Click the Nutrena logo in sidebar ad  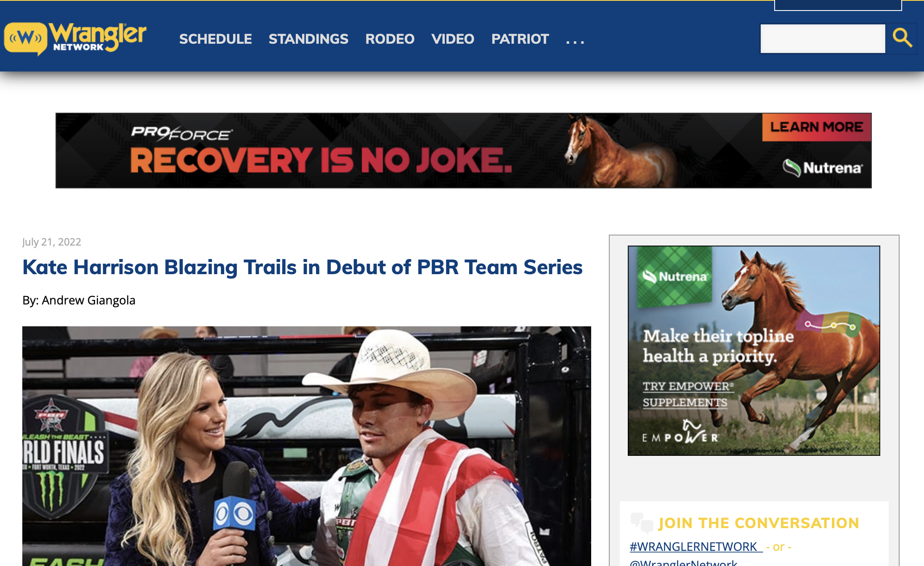[x=674, y=277]
